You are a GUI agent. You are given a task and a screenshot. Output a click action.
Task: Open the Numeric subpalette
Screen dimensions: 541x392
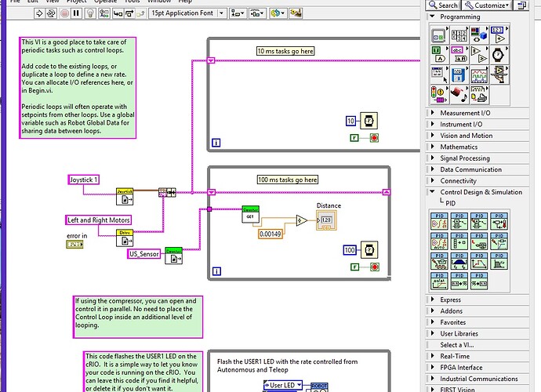click(x=499, y=34)
